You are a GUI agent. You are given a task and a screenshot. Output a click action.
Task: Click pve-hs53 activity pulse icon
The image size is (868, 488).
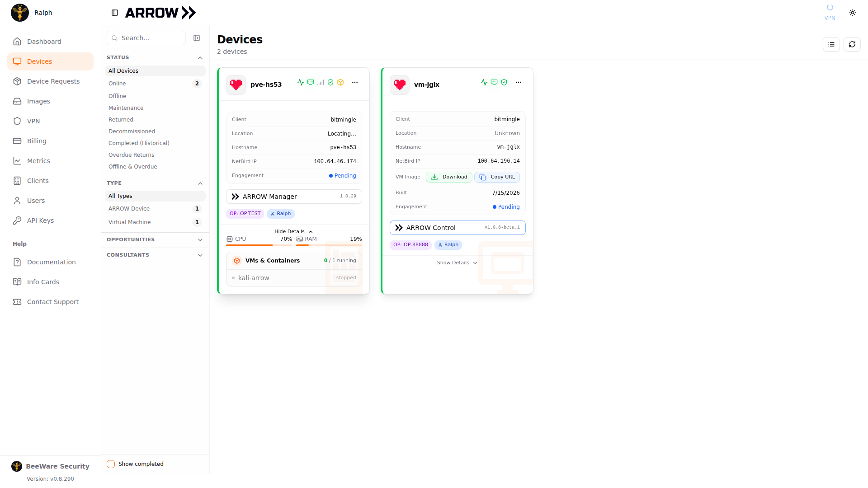point(301,82)
